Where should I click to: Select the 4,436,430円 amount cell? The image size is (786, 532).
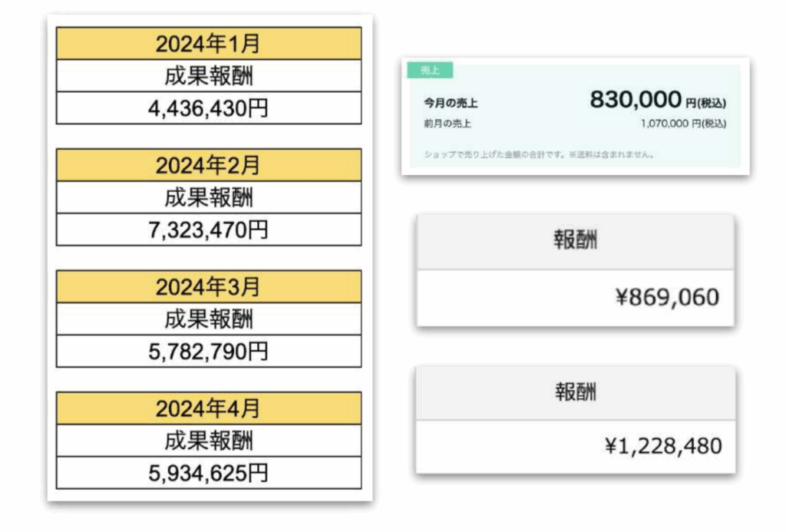point(208,108)
